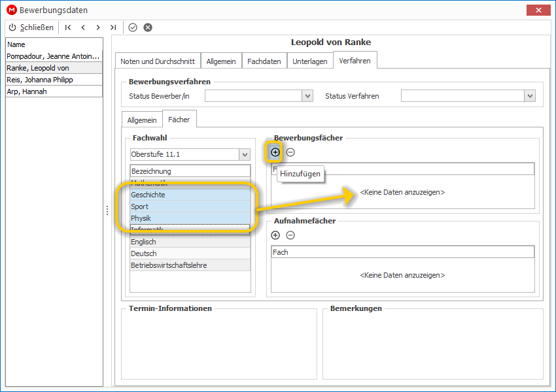Select applicant Reis, Johanna Philipp

(x=54, y=80)
